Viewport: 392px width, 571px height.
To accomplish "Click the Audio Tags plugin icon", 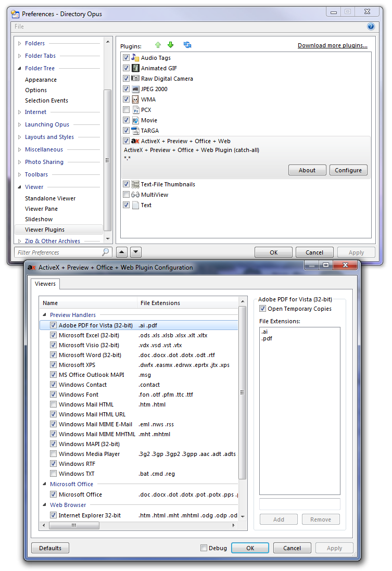I will tap(135, 58).
